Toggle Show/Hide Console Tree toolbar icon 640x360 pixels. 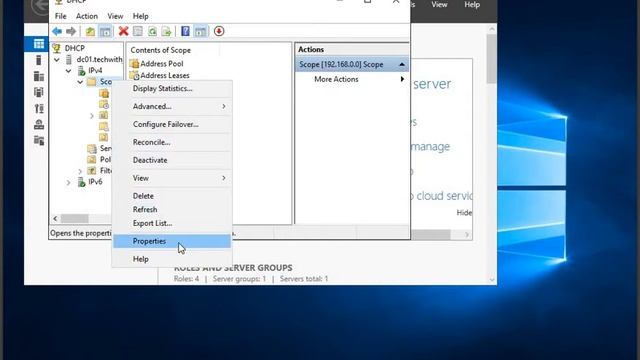point(105,31)
